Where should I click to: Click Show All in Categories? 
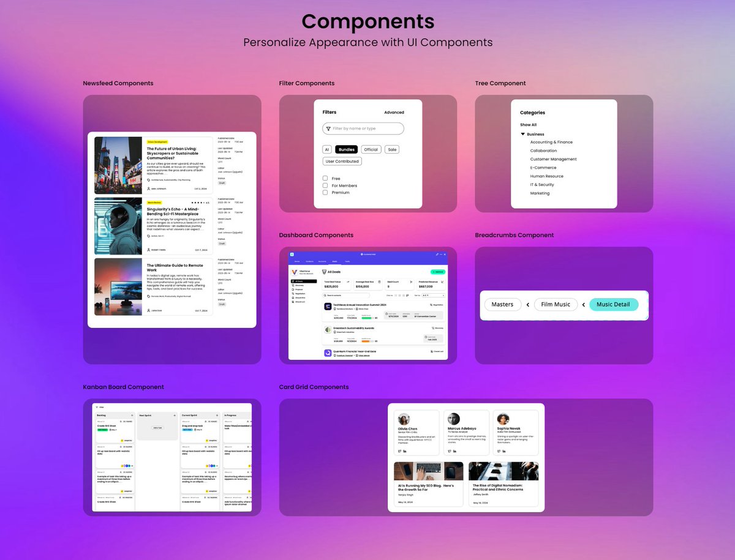(x=529, y=125)
